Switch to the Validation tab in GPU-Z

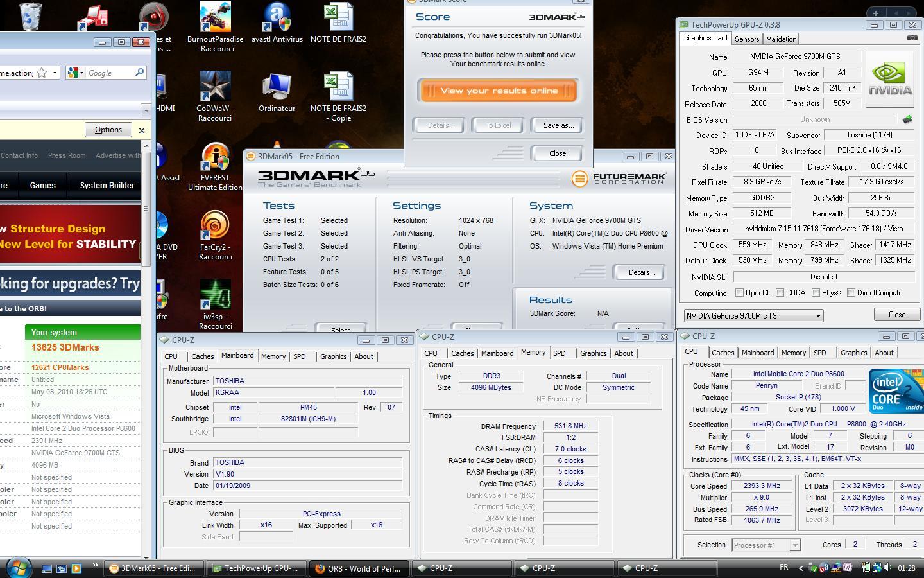point(782,39)
